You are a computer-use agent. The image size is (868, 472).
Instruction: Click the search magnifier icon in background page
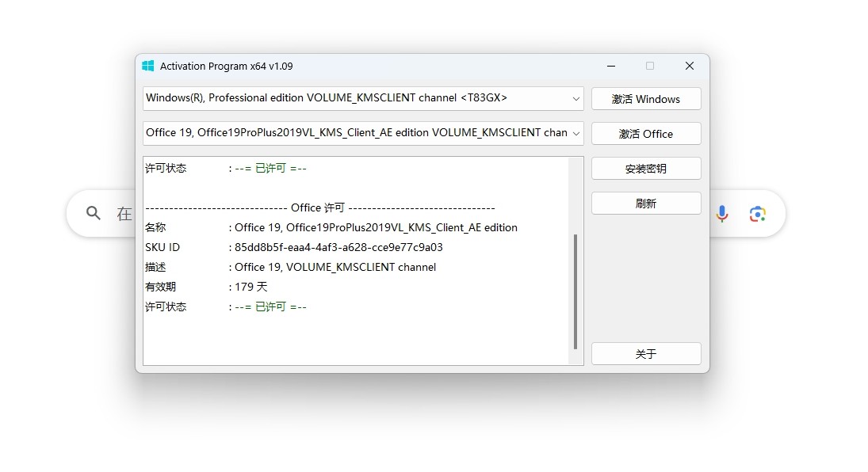[94, 213]
